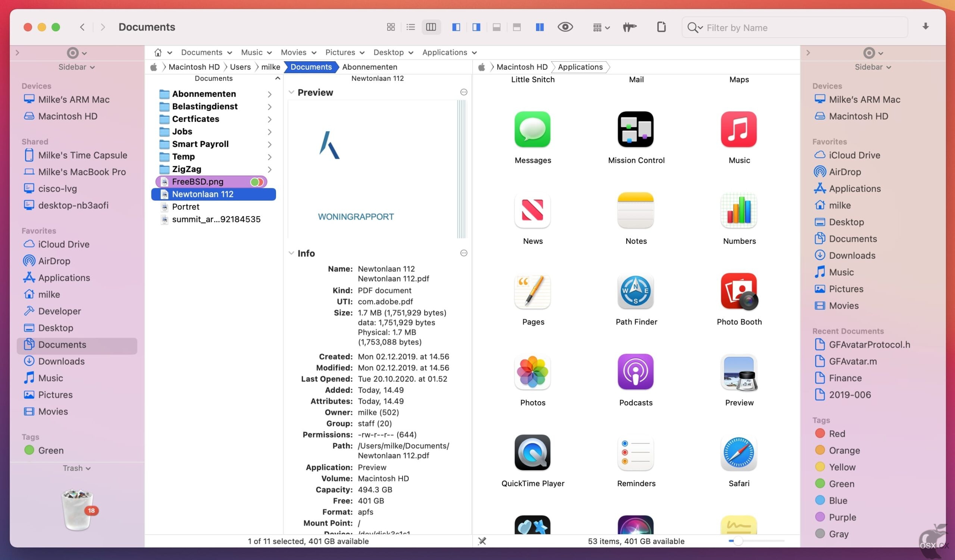Click the download arrow icon
The image size is (955, 560).
click(x=926, y=26)
